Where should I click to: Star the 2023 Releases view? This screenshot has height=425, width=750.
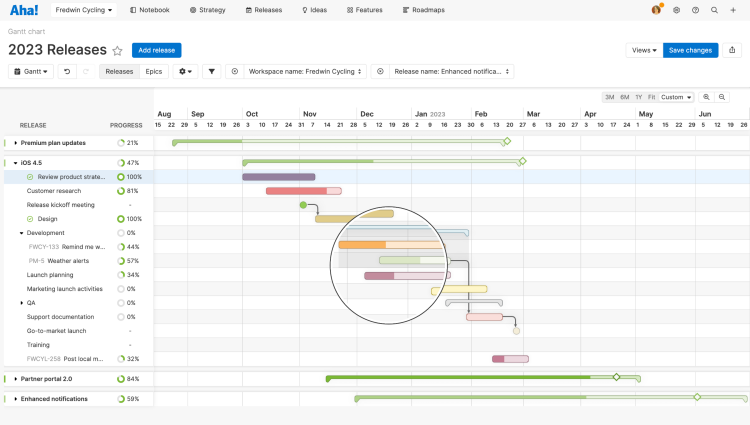[x=117, y=50]
